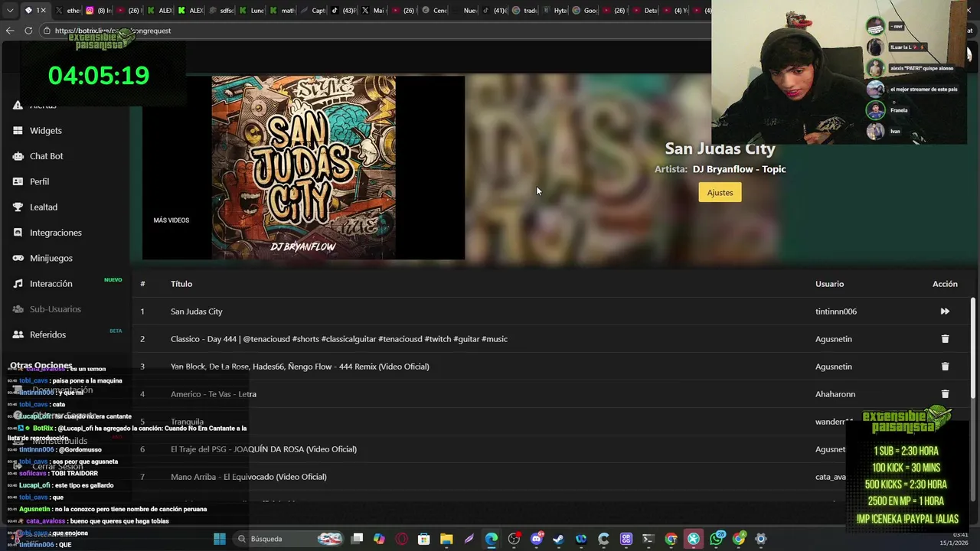
Task: Open the browser tab list dropdown arrow
Action: (x=10, y=11)
